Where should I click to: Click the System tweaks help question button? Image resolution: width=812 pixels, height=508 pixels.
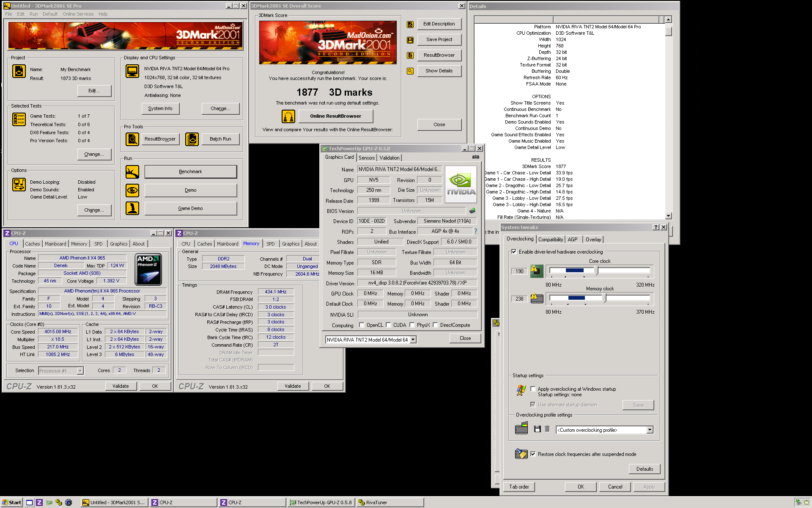click(656, 227)
